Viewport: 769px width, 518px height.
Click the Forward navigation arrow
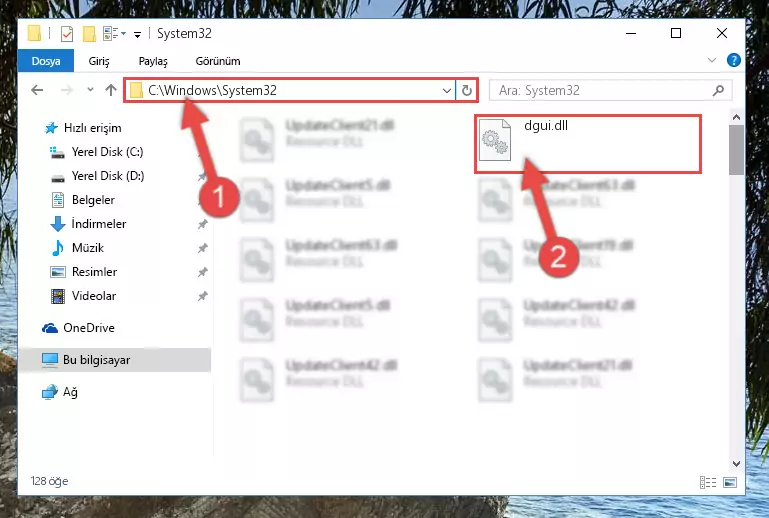pos(67,90)
